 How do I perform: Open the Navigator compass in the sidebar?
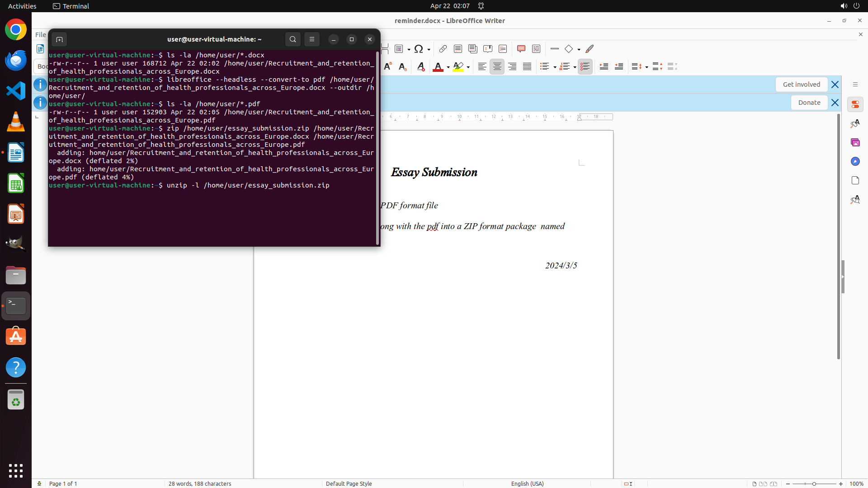[x=855, y=162]
